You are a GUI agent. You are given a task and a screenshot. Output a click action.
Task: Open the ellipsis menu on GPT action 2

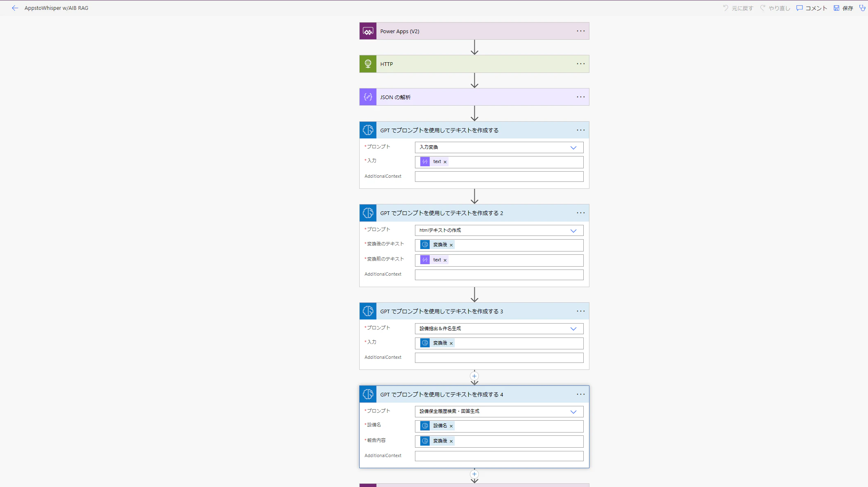[x=581, y=213]
